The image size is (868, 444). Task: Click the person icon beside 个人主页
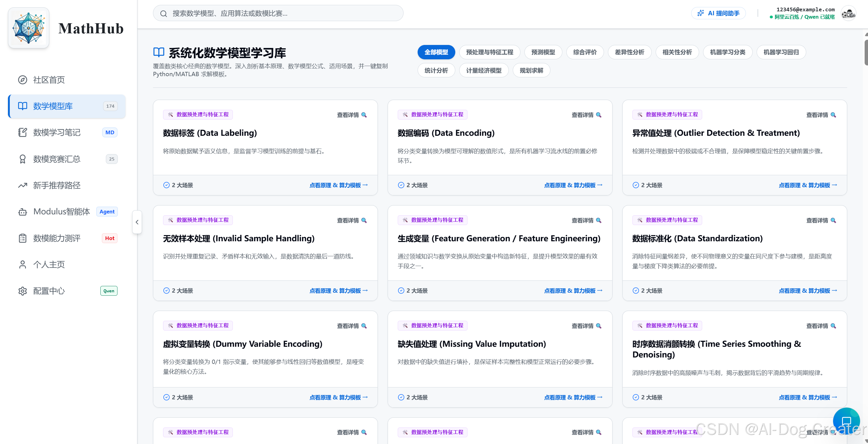coord(23,265)
